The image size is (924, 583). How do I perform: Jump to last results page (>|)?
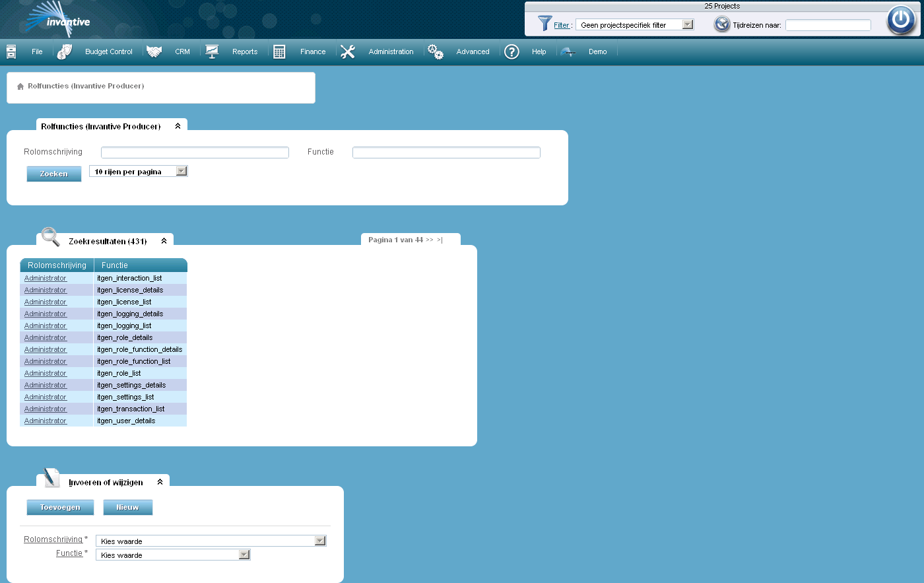tap(440, 240)
